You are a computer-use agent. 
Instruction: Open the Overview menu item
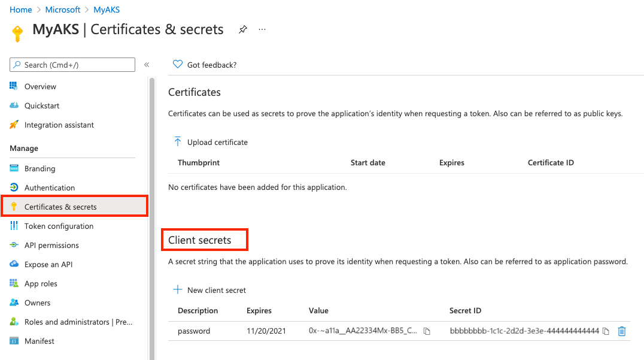pyautogui.click(x=40, y=86)
